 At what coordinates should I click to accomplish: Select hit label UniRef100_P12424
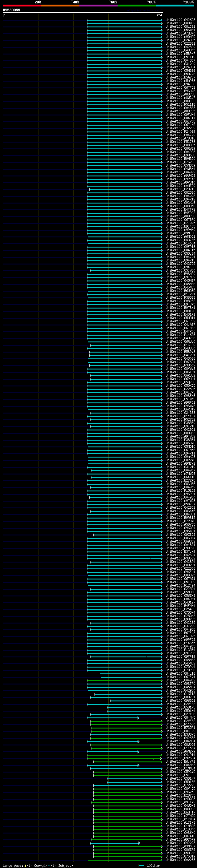tap(180, 586)
